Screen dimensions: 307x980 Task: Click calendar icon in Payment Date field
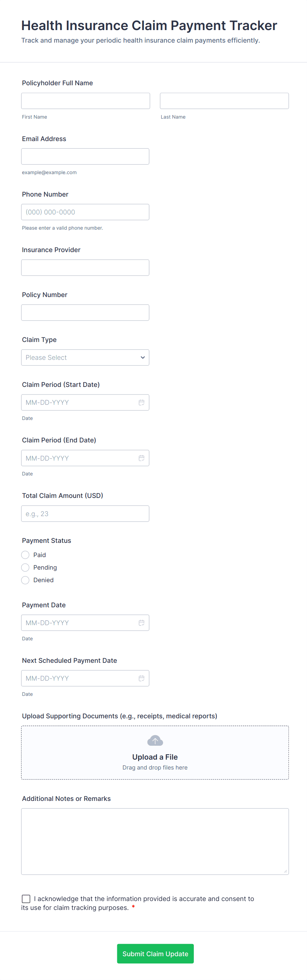[141, 623]
